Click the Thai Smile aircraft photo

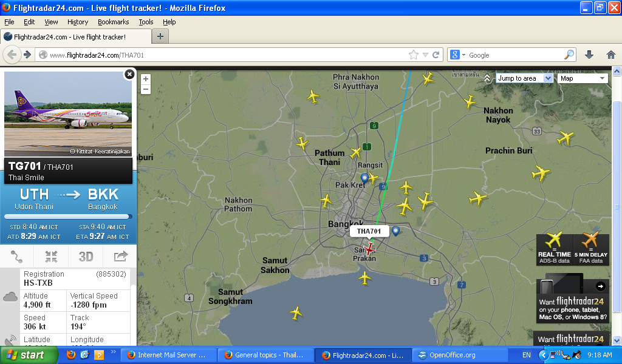pyautogui.click(x=68, y=114)
